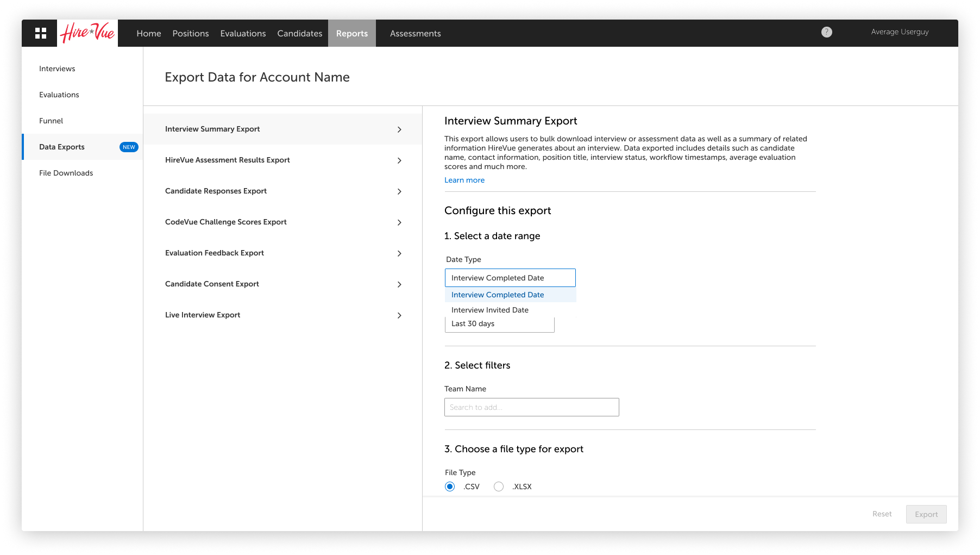Select Data Exports in the sidebar
Screen dimensions: 980x555
[82, 147]
